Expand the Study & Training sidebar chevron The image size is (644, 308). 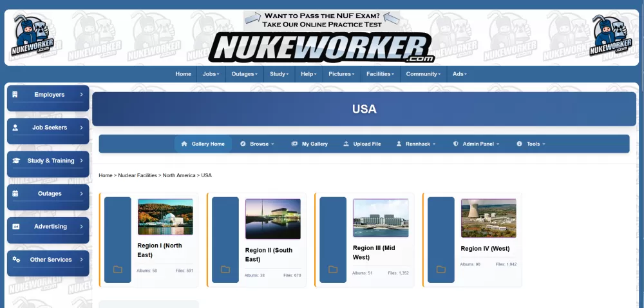pos(81,160)
